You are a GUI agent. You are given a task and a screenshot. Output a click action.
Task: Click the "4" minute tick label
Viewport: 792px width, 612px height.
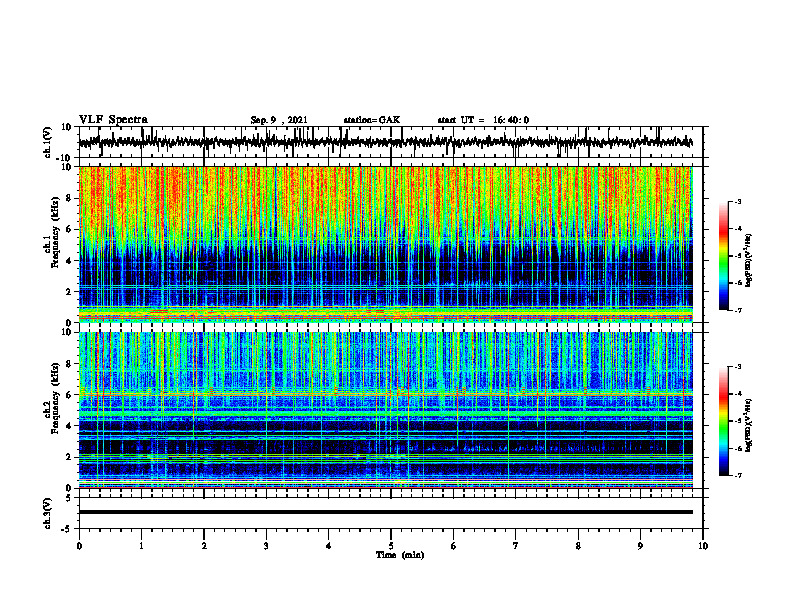[329, 546]
